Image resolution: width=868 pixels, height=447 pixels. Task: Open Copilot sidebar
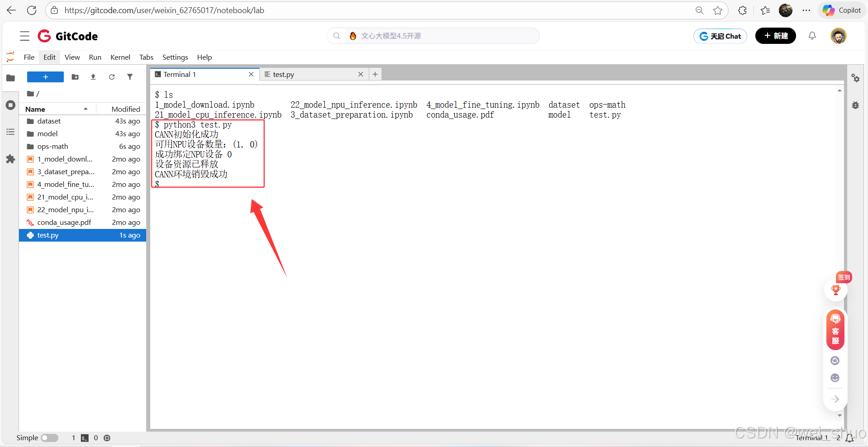[x=842, y=10]
